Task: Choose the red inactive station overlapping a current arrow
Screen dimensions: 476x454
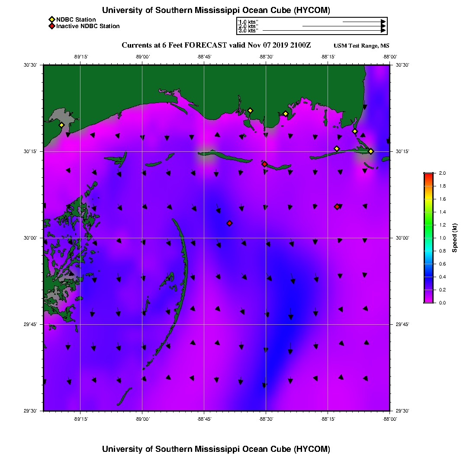Action: tap(337, 207)
